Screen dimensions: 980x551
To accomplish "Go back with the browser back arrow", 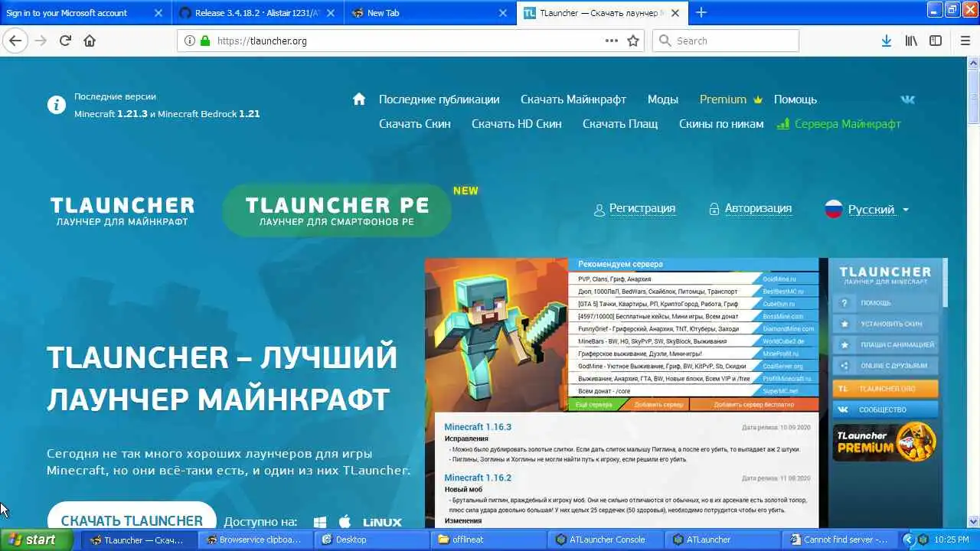I will coord(15,41).
